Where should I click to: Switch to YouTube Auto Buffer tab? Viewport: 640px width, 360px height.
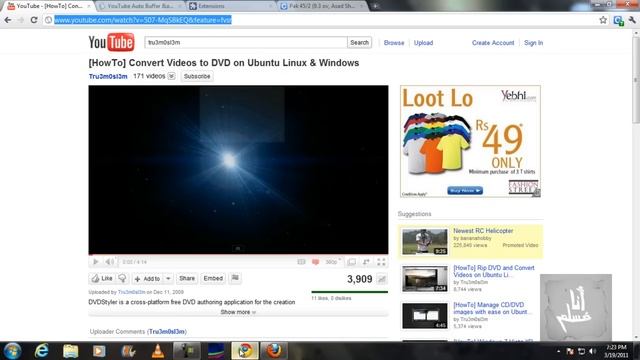point(140,6)
